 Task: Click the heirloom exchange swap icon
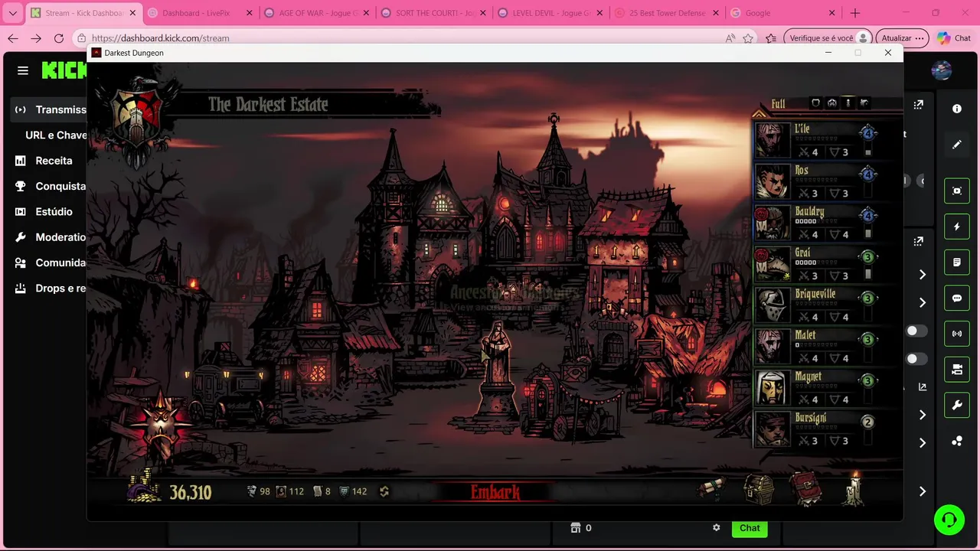[384, 491]
